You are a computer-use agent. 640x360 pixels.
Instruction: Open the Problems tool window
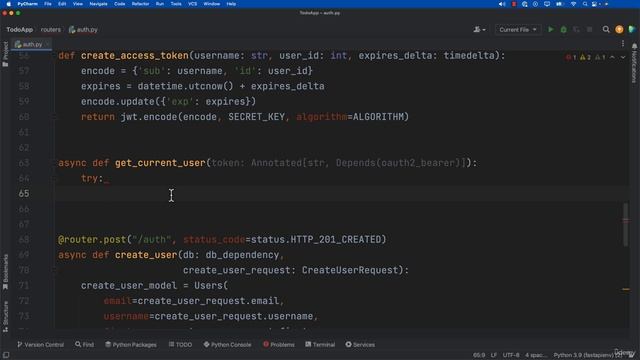coord(279,344)
